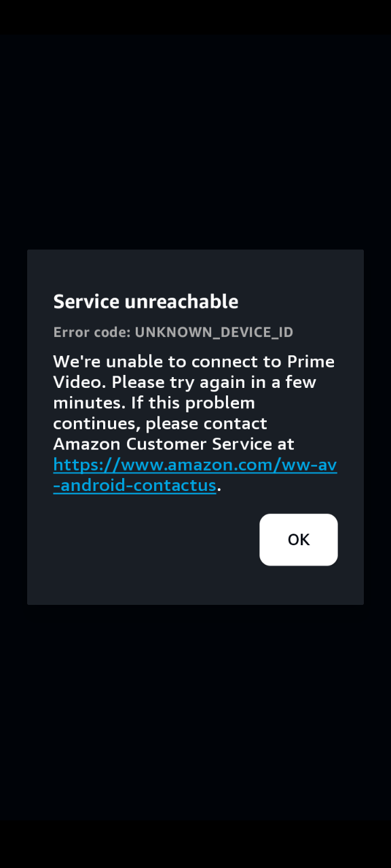Click the "-android-contactus" link text
The width and height of the screenshot is (391, 868).
click(x=134, y=486)
